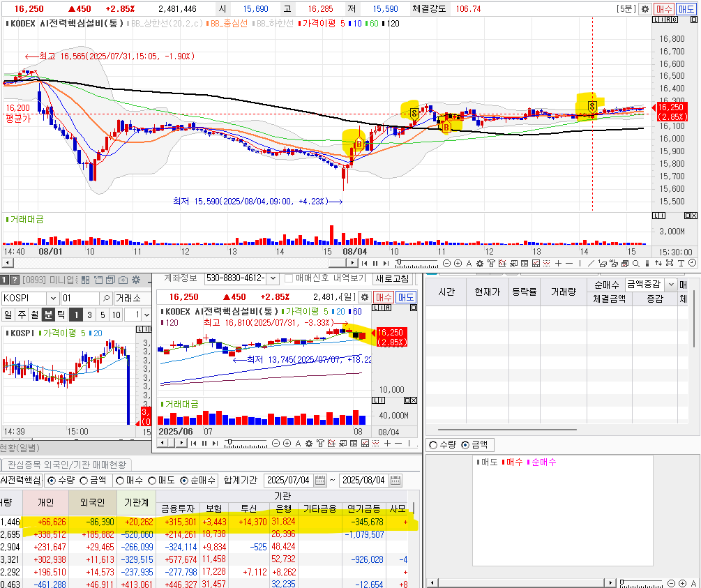
Task: Click the fit-to-screen frame icon in main toolbar
Action: pyautogui.click(x=669, y=263)
